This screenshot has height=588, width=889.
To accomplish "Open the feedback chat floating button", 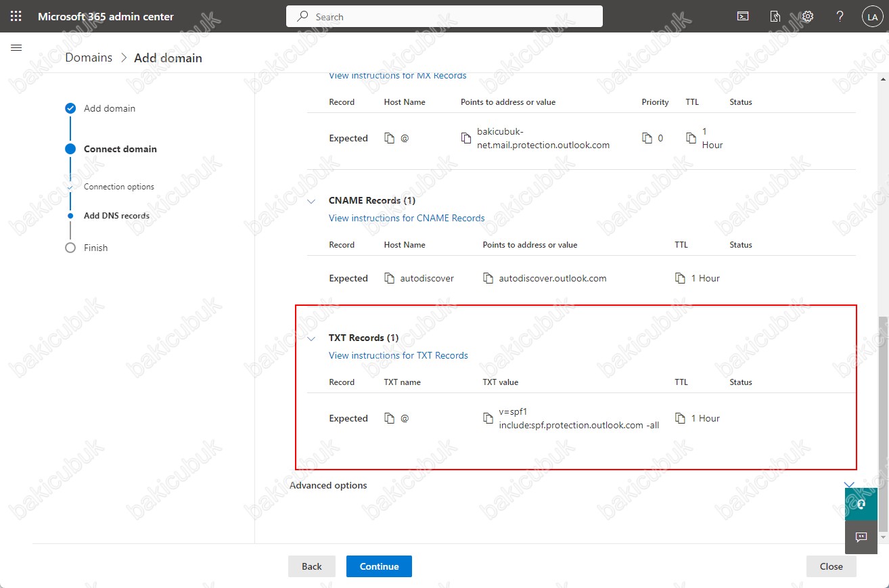I will (861, 537).
